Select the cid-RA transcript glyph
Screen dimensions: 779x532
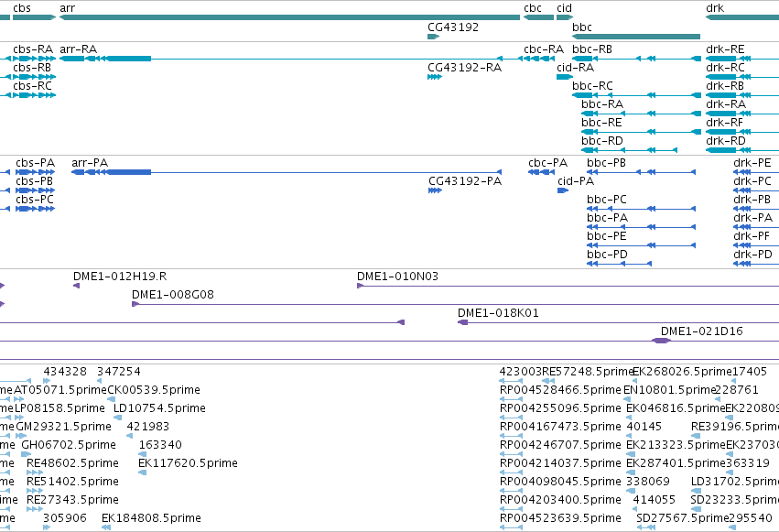tap(565, 77)
